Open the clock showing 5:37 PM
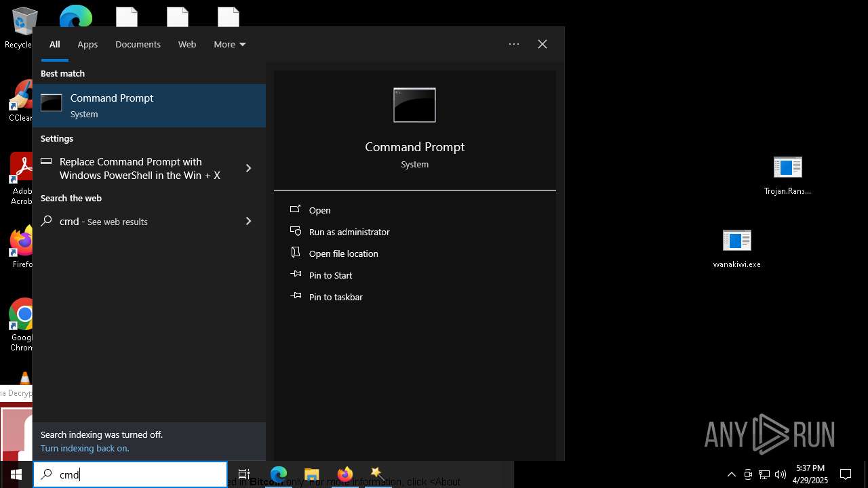Image resolution: width=868 pixels, height=488 pixels. click(810, 474)
